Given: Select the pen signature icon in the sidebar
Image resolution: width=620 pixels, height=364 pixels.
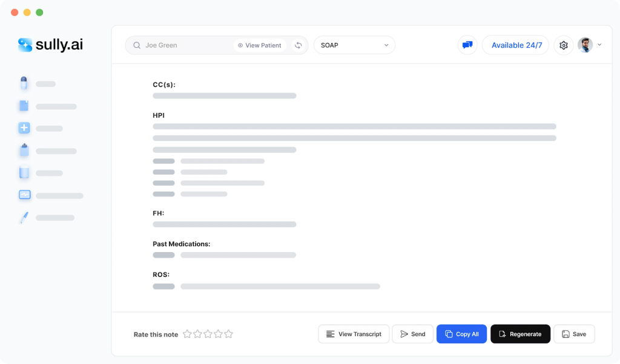Looking at the screenshot, I should pyautogui.click(x=24, y=217).
